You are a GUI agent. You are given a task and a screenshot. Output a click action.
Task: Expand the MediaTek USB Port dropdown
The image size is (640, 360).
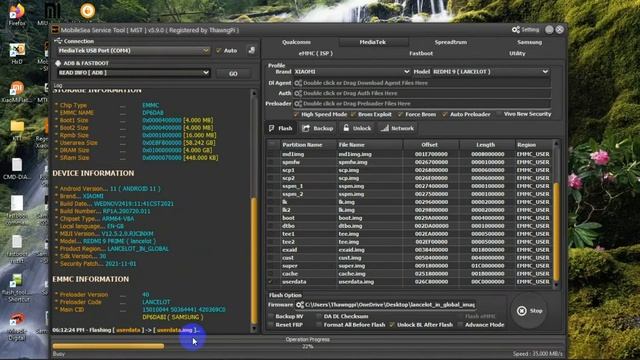pos(205,51)
